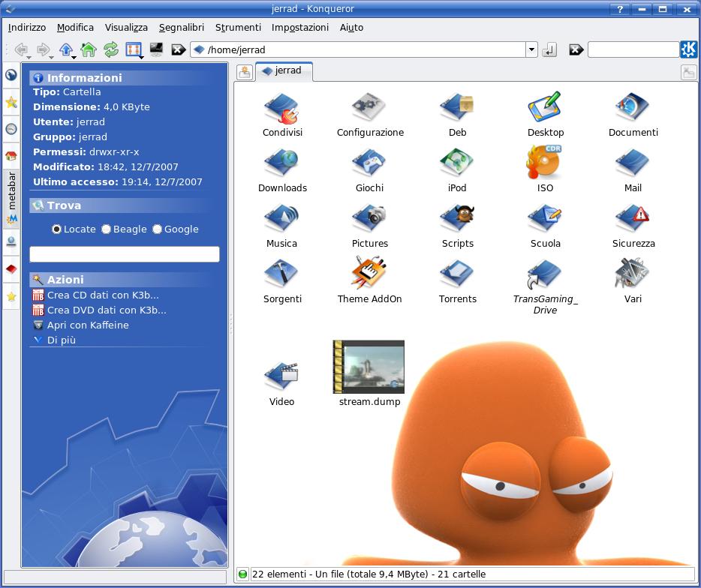Click the KDE gear logo icon
The image size is (701, 588).
tap(688, 49)
